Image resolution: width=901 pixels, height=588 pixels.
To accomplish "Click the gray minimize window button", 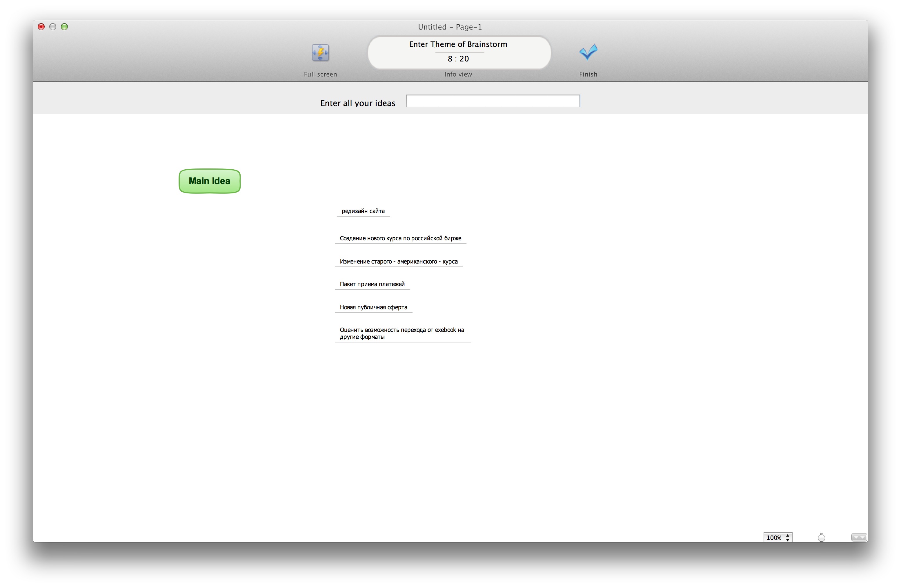I will 53,26.
